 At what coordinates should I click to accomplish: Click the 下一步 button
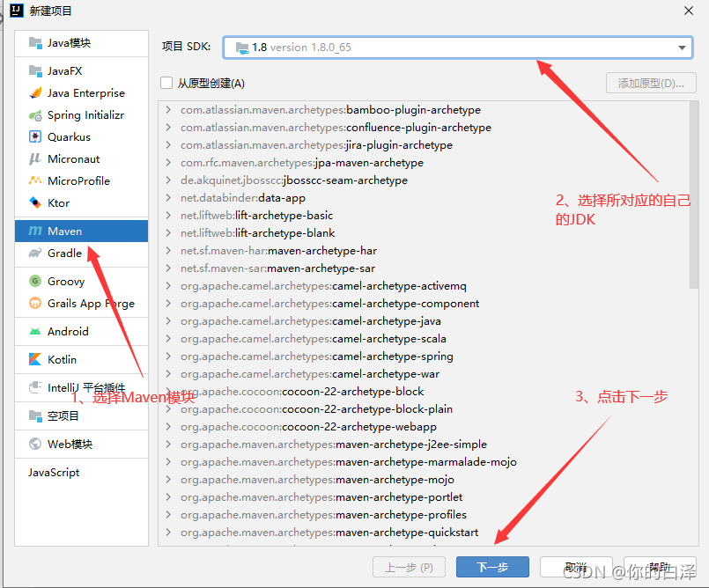[x=492, y=567]
